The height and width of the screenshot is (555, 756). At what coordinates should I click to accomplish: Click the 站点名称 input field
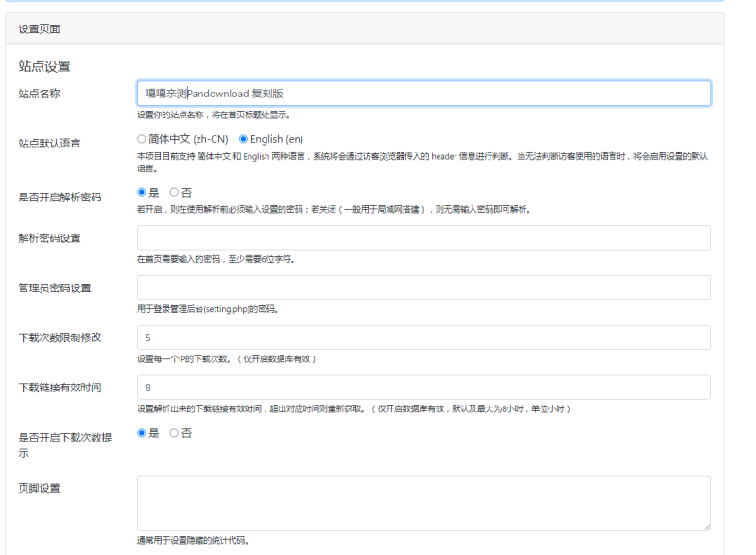pyautogui.click(x=423, y=93)
